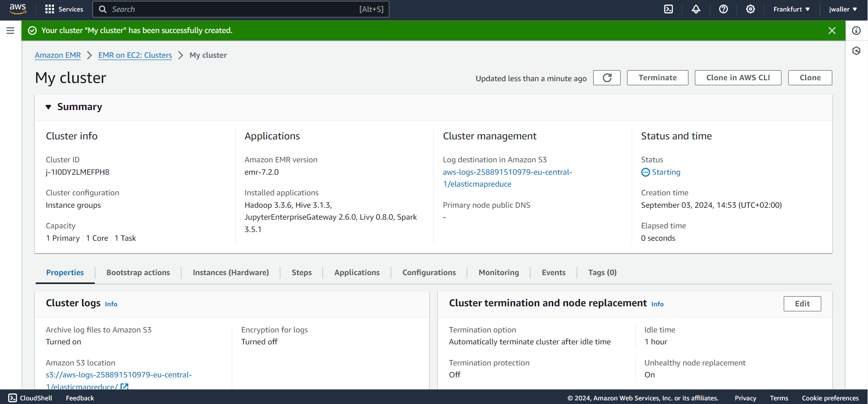Viewport: 868px width, 404px height.
Task: Click Feedback in the footer
Action: pos(80,398)
